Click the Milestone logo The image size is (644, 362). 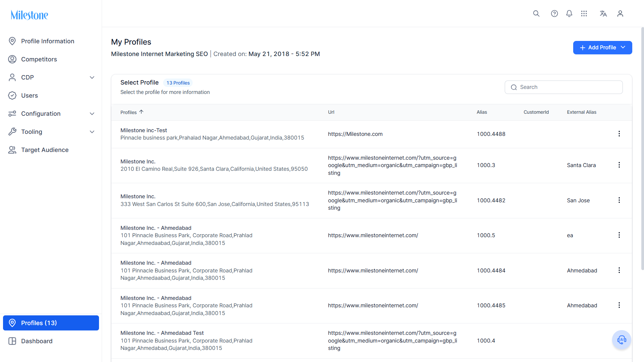tap(30, 15)
